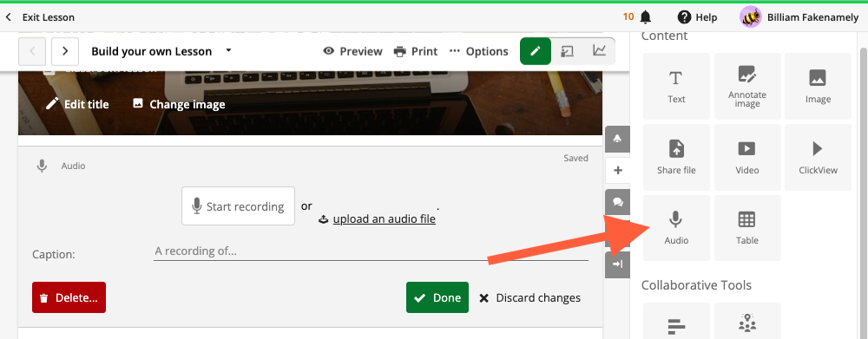Click Edit title on the banner

pyautogui.click(x=77, y=104)
